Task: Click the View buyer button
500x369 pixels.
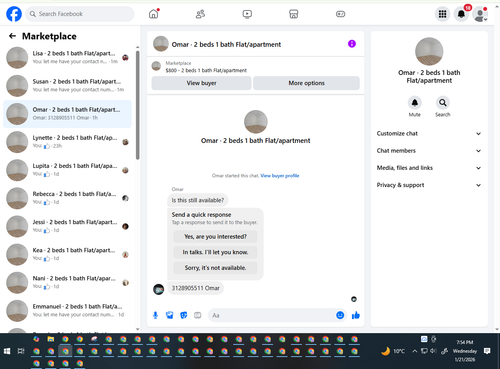Action: 201,83
